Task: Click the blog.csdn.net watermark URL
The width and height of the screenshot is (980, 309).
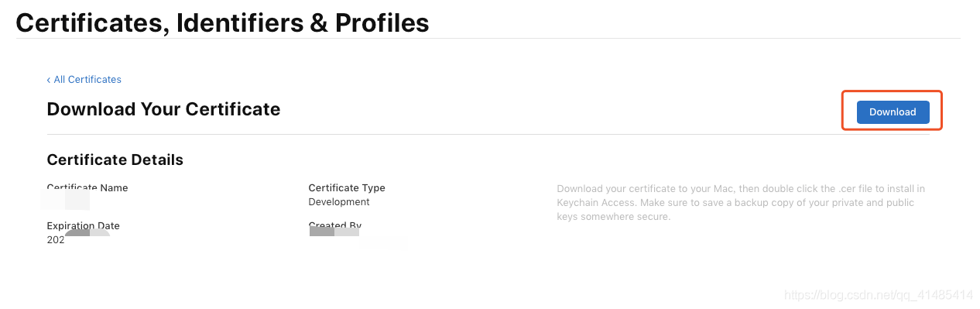Action: point(879,294)
